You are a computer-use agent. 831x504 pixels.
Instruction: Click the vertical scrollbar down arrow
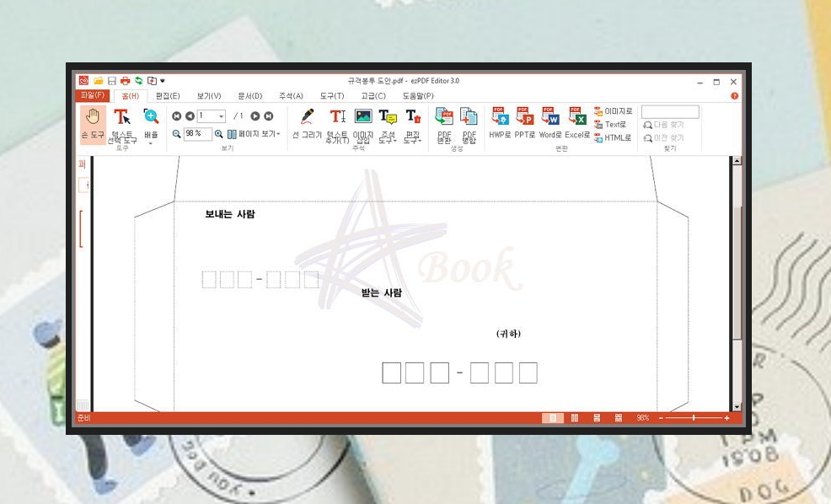click(737, 407)
